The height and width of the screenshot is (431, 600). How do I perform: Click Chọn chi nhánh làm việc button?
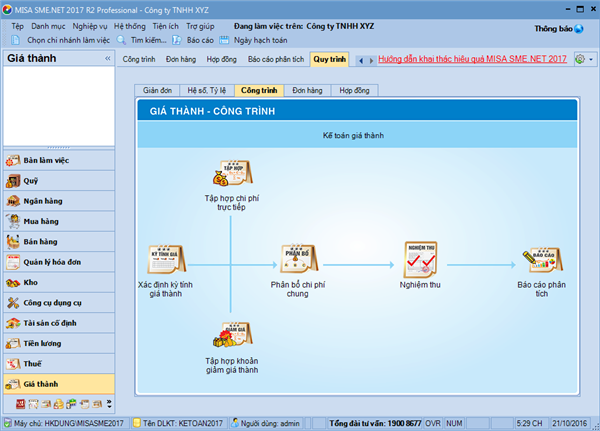pyautogui.click(x=61, y=40)
